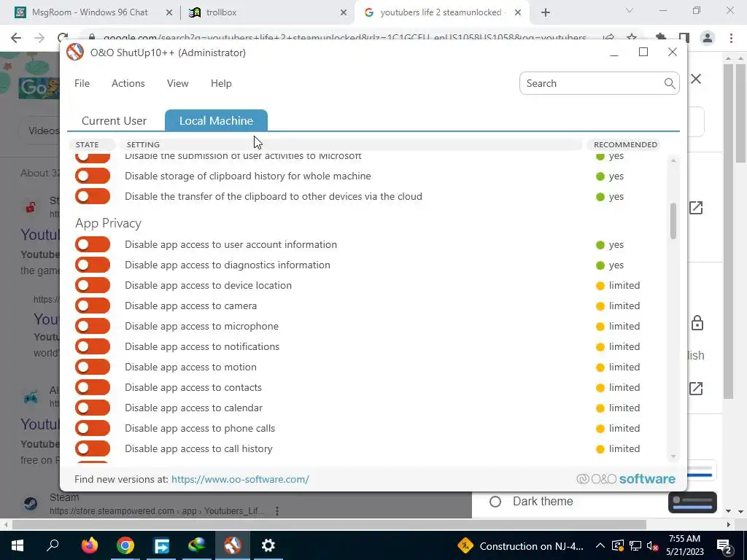The width and height of the screenshot is (747, 560).
Task: Toggle Disable storage of clipboard history
Action: point(93,176)
